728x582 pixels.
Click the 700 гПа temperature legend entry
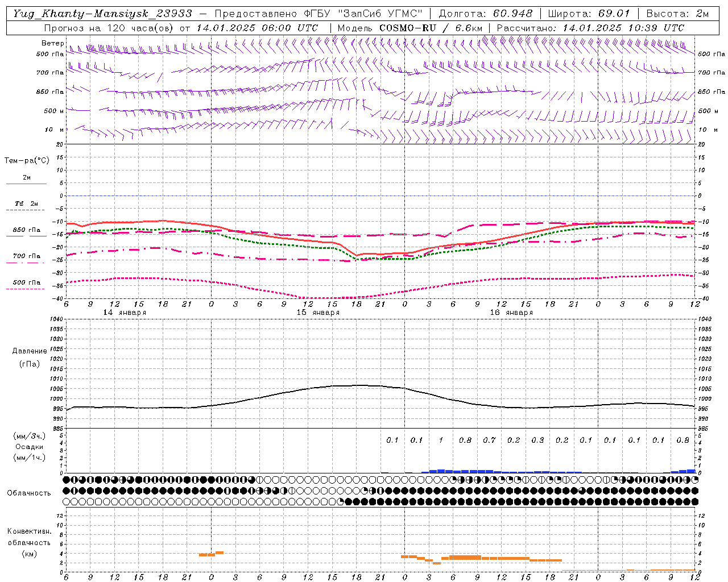pyautogui.click(x=27, y=256)
